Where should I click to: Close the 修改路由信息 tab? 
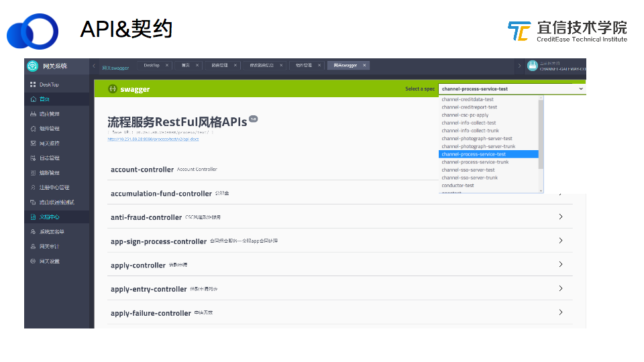281,65
